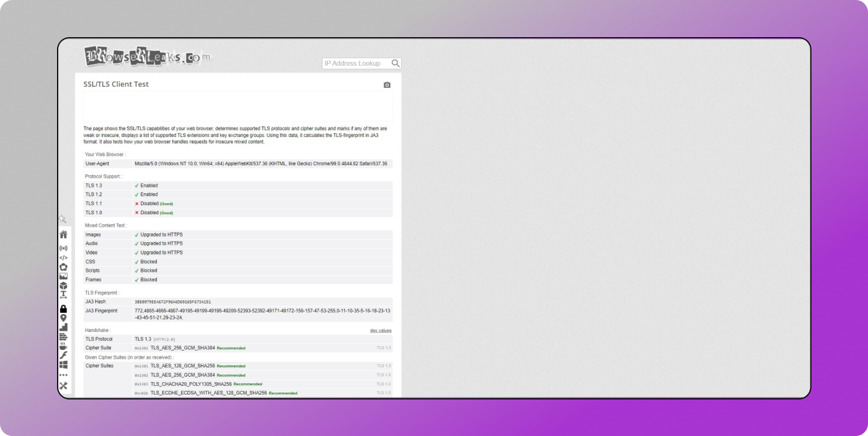The height and width of the screenshot is (436, 868).
Task: Click the pin icon above the sidebar
Action: click(x=63, y=219)
